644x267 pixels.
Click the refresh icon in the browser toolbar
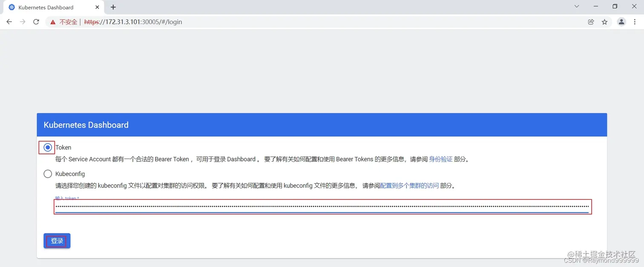[x=36, y=22]
